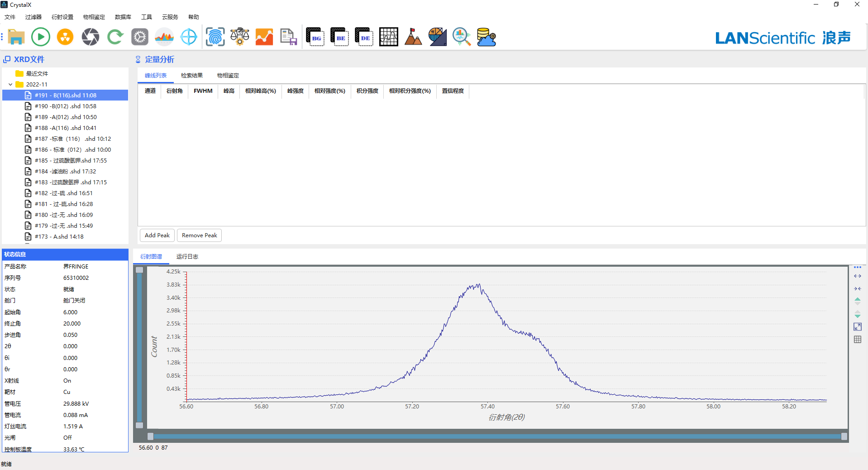868x470 pixels.
Task: Click the green play/start scan icon
Action: (41, 37)
